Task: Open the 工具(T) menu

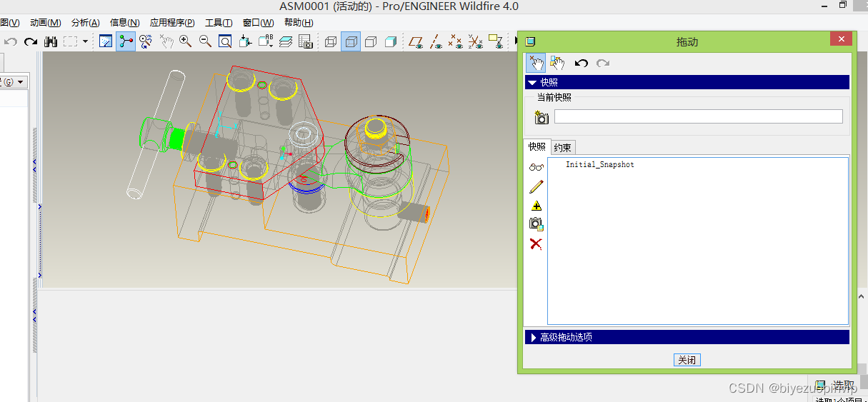Action: click(x=219, y=23)
